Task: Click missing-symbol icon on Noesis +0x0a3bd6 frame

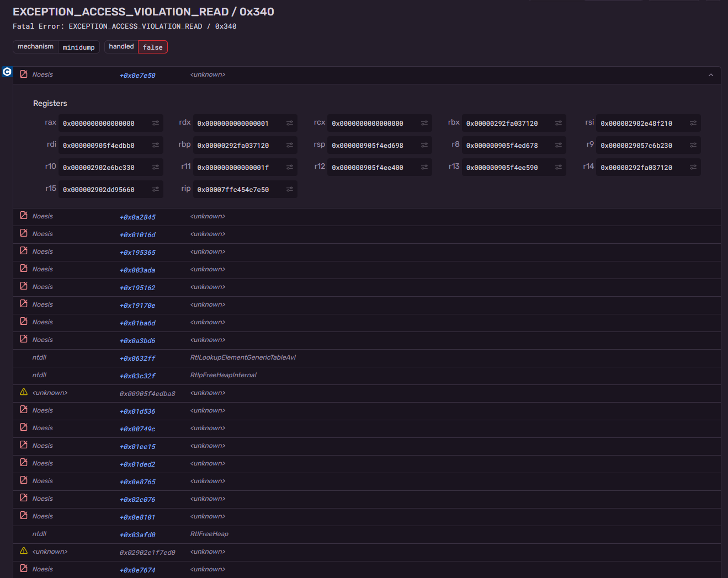Action: pyautogui.click(x=24, y=339)
